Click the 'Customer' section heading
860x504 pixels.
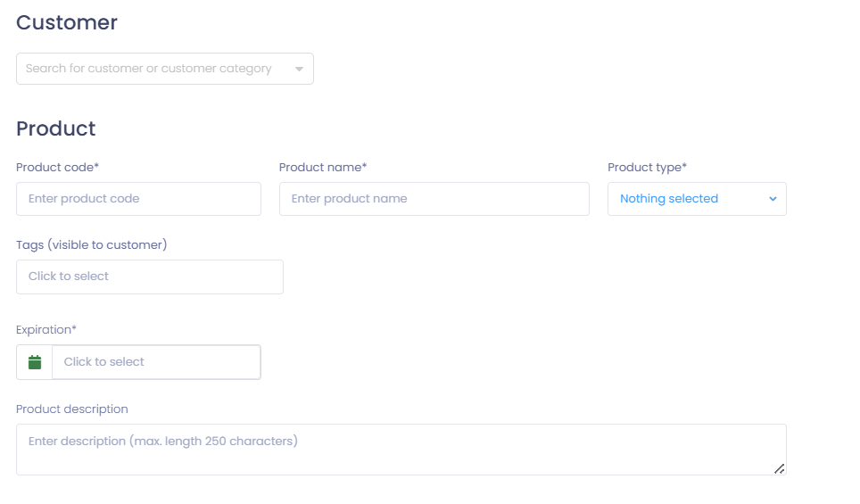pos(67,22)
